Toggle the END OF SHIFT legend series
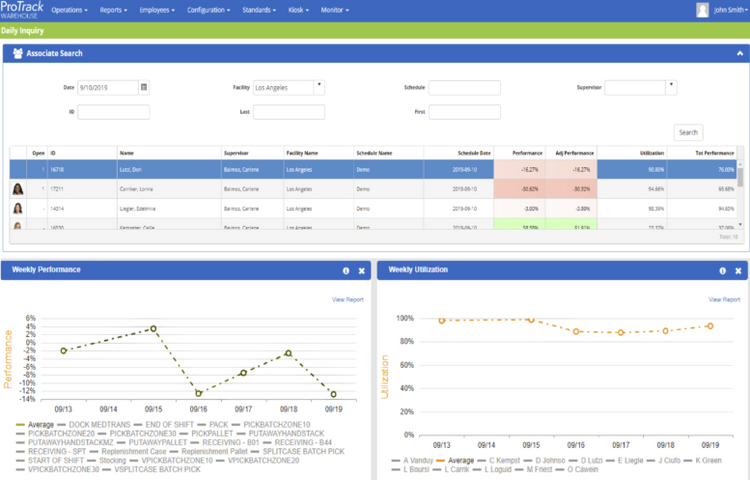This screenshot has height=480, width=750. pos(164,425)
